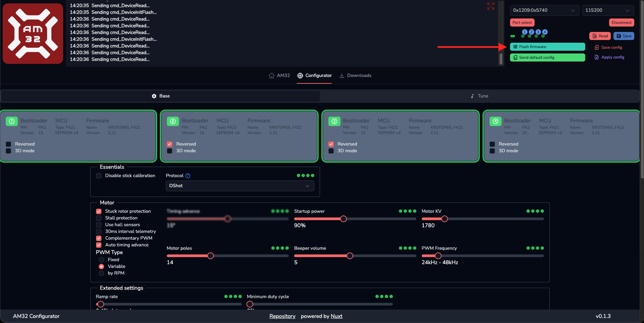644x323 pixels.
Task: Click the ESC card number 4 green icon
Action: click(495, 121)
